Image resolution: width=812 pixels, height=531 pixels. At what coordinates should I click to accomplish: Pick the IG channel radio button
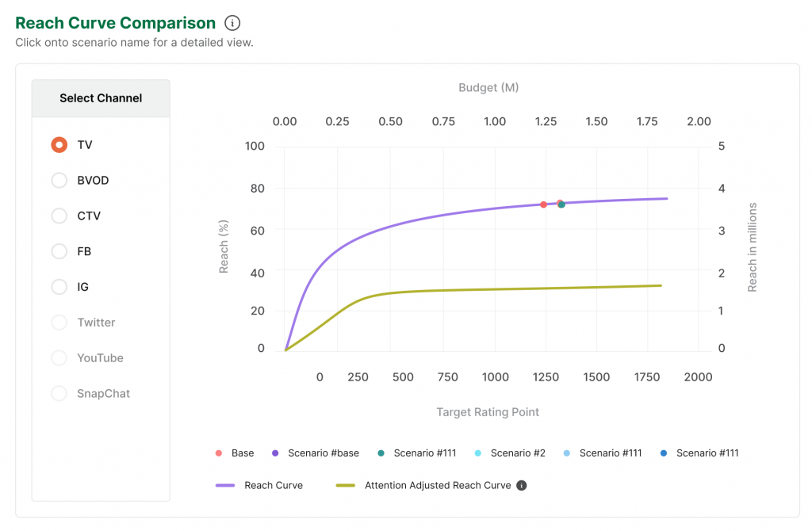tap(59, 287)
